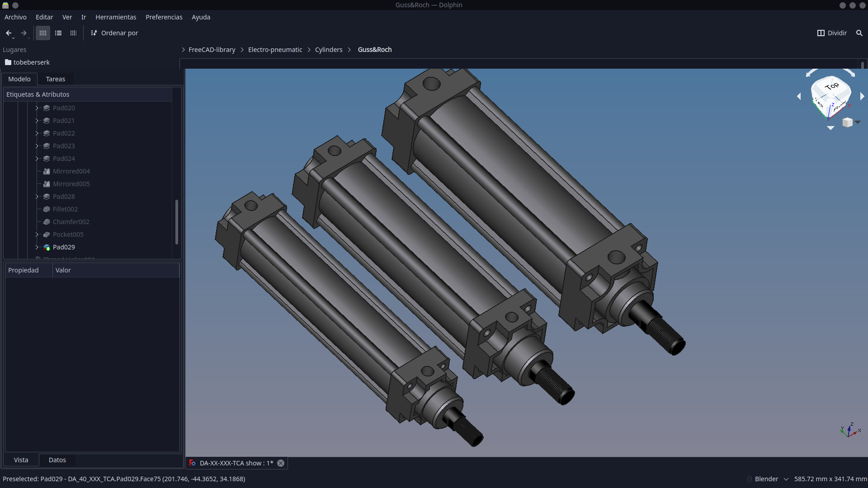Click the Ordenar por button

(114, 33)
